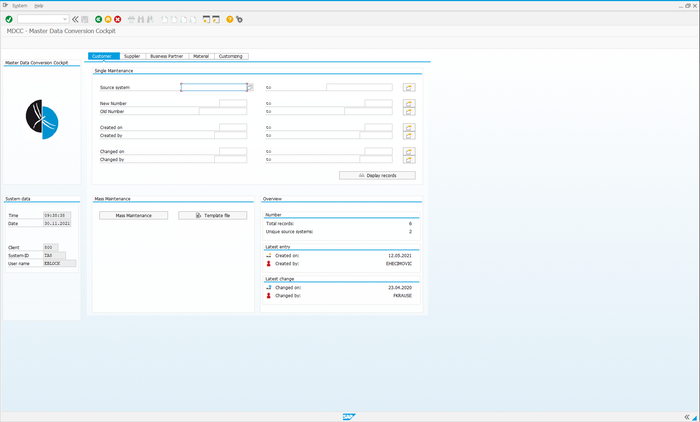Open the System menu
Screen dimensions: 700x422
click(20, 6)
